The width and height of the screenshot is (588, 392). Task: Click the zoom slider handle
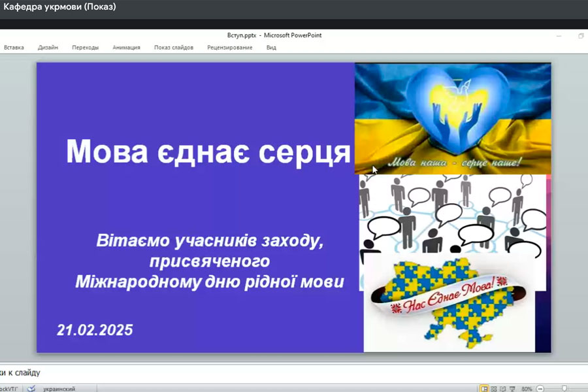point(564,388)
